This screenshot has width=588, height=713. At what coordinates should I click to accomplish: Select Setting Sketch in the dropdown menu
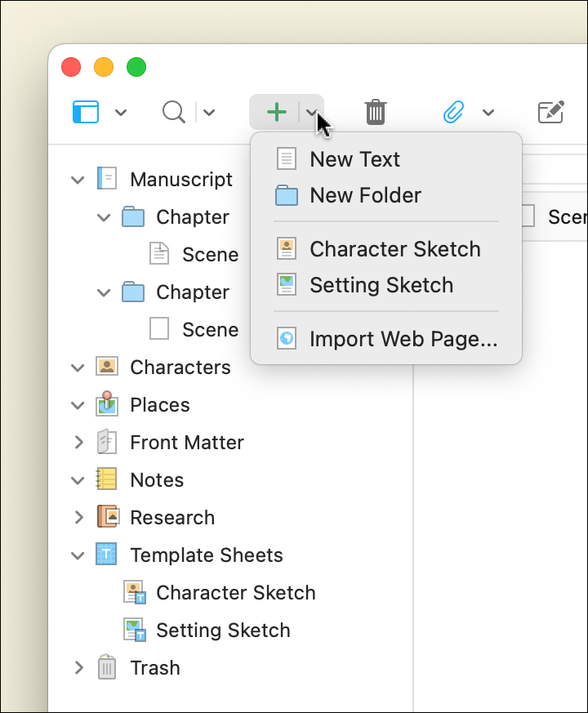[x=381, y=285]
